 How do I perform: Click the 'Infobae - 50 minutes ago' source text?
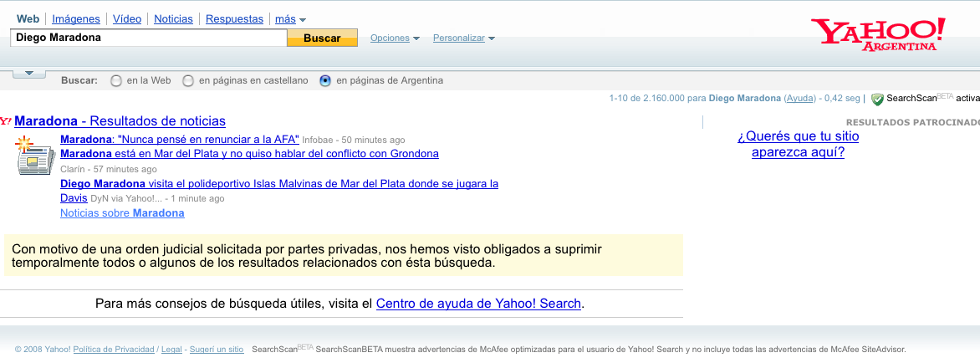[x=354, y=140]
